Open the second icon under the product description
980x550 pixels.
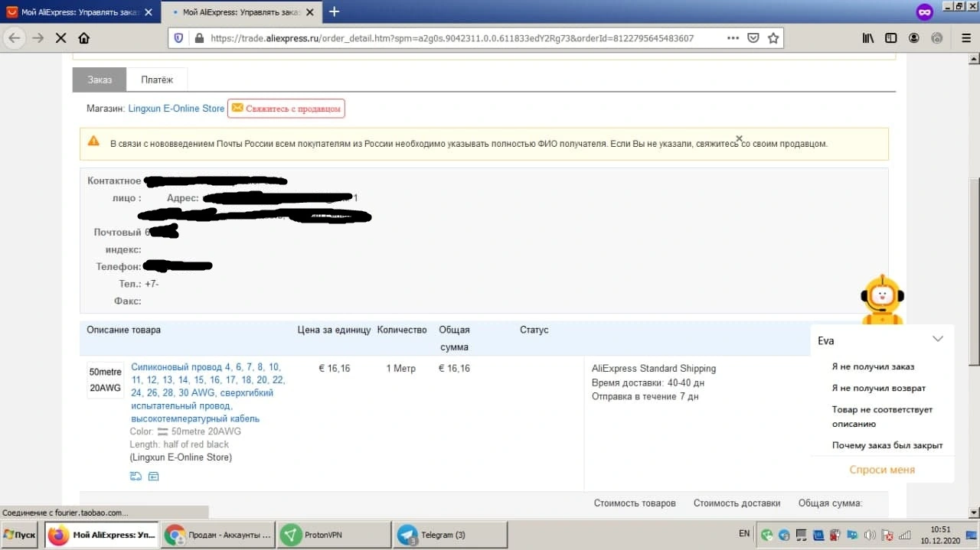(x=153, y=477)
